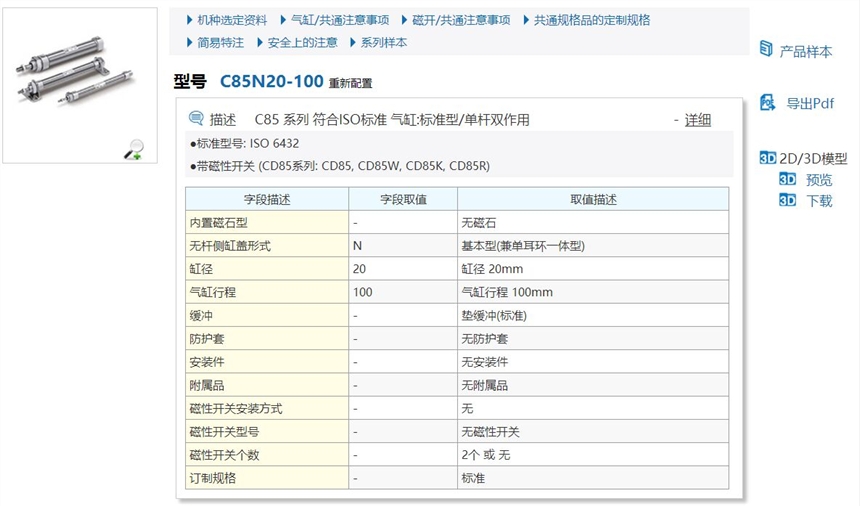Viewport: 860px width, 506px height.
Task: Open the 安全上的注意 link
Action: (x=302, y=43)
